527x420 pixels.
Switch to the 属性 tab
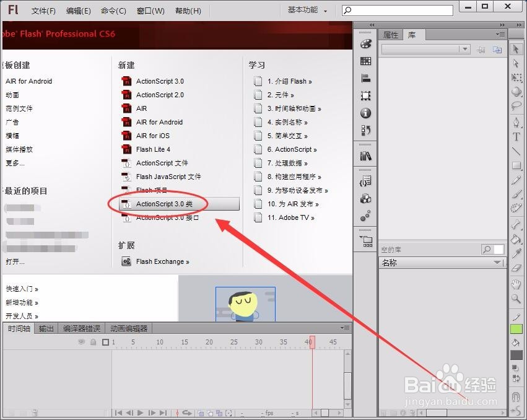pos(391,35)
